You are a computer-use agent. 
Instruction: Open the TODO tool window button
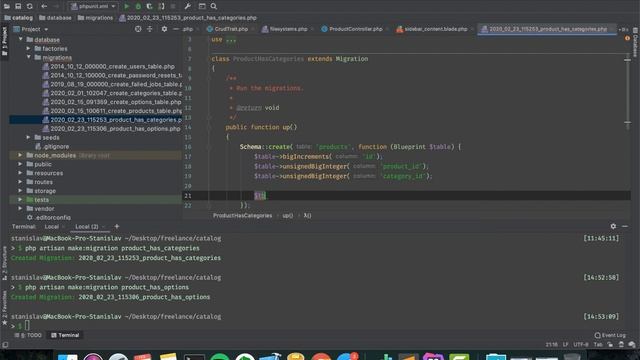coord(28,335)
